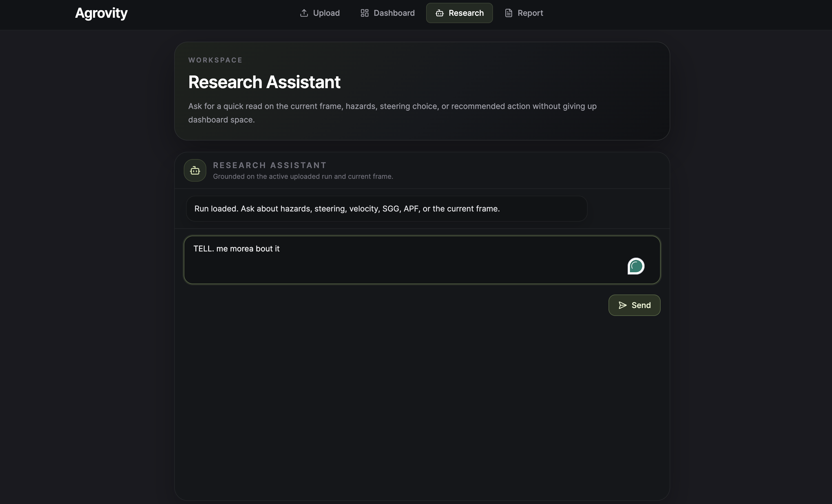Click the Research robot icon in navbar
This screenshot has height=504, width=832.
pos(439,13)
